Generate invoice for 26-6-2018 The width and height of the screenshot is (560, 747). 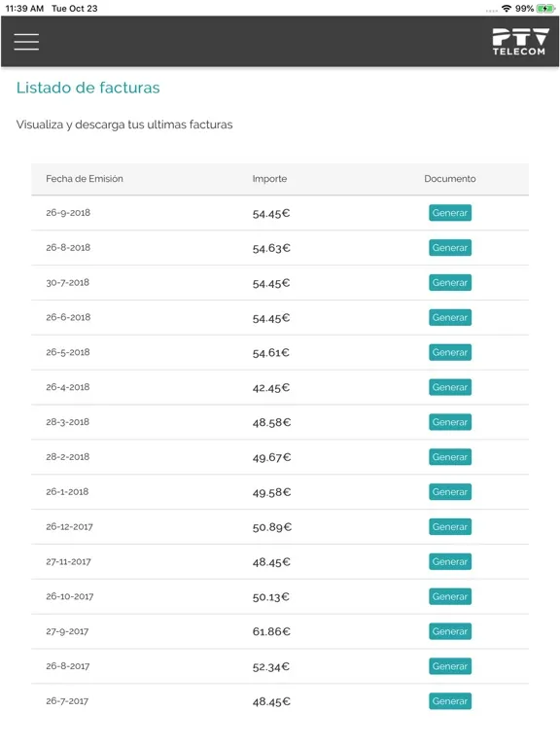(x=450, y=318)
